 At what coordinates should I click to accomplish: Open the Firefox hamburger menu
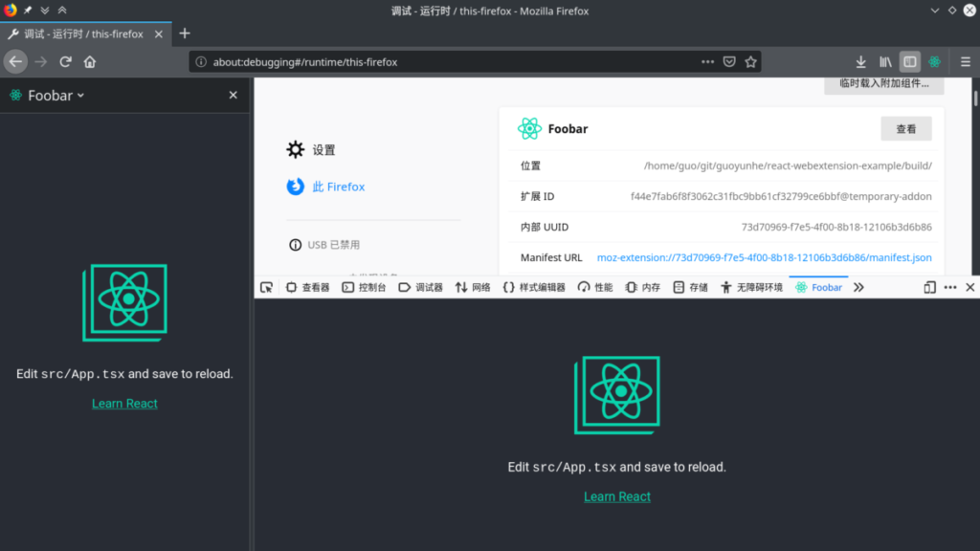(965, 62)
